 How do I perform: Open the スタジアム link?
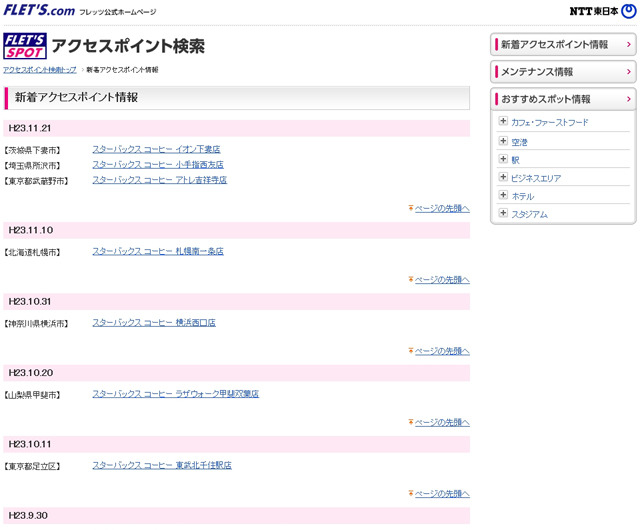point(529,214)
